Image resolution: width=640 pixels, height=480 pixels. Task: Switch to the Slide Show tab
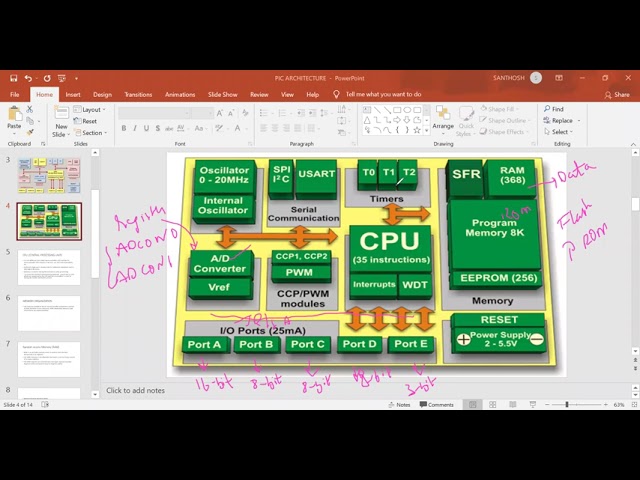222,94
